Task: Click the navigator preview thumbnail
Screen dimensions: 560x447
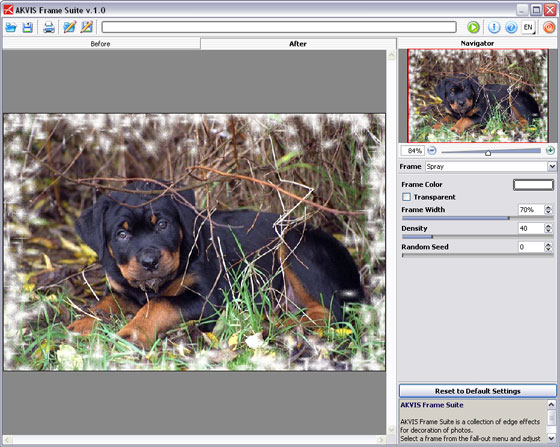Action: tap(478, 96)
